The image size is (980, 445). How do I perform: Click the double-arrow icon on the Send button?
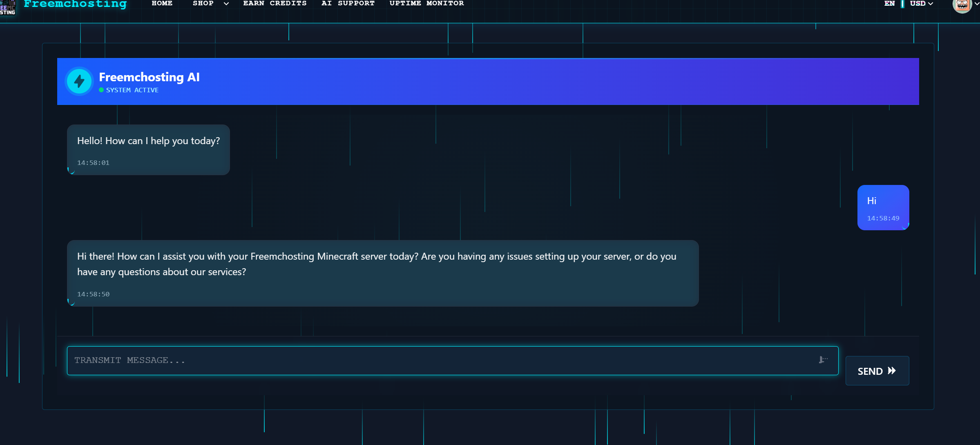click(891, 371)
